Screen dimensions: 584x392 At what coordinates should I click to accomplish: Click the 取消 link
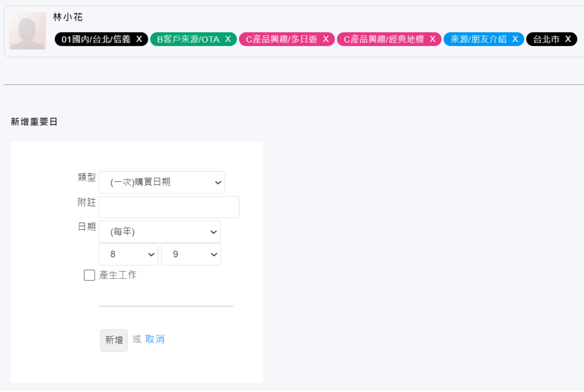point(155,339)
